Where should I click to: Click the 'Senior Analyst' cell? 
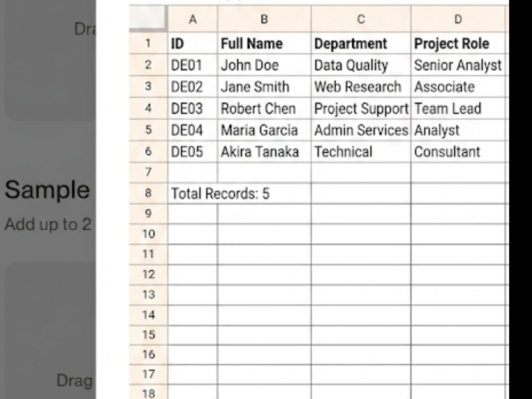click(x=458, y=65)
